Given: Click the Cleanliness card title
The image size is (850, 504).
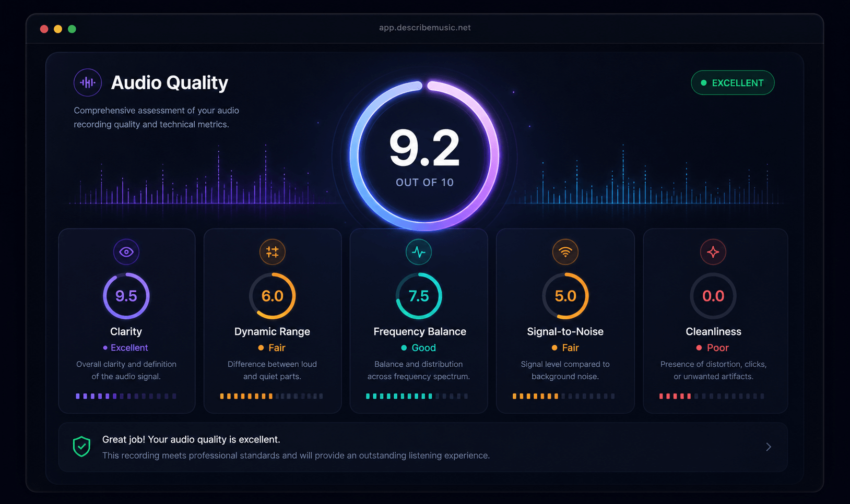Looking at the screenshot, I should tap(713, 331).
